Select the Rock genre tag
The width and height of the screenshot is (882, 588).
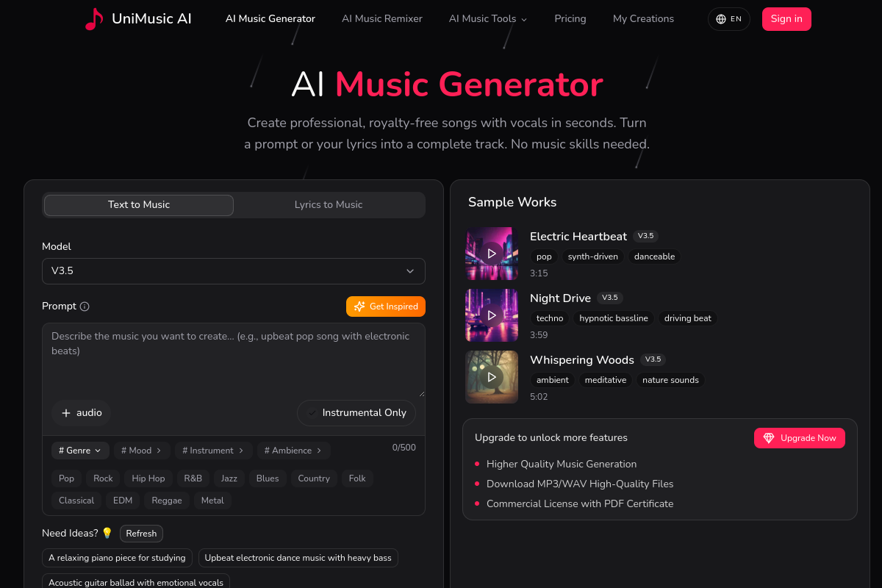tap(103, 478)
